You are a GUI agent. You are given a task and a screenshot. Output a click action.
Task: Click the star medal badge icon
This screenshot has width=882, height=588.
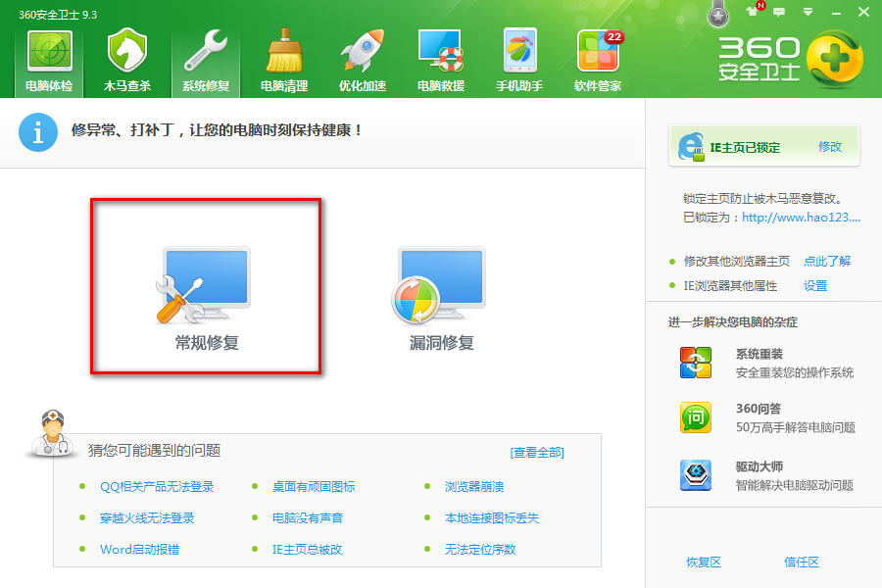click(719, 14)
